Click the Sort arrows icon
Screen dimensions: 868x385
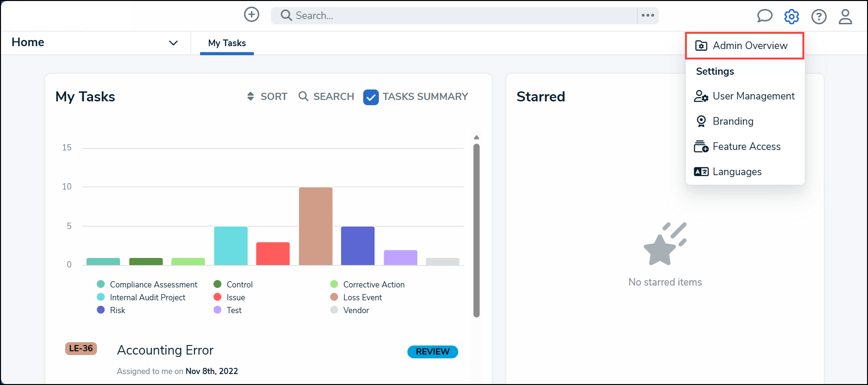pos(251,97)
